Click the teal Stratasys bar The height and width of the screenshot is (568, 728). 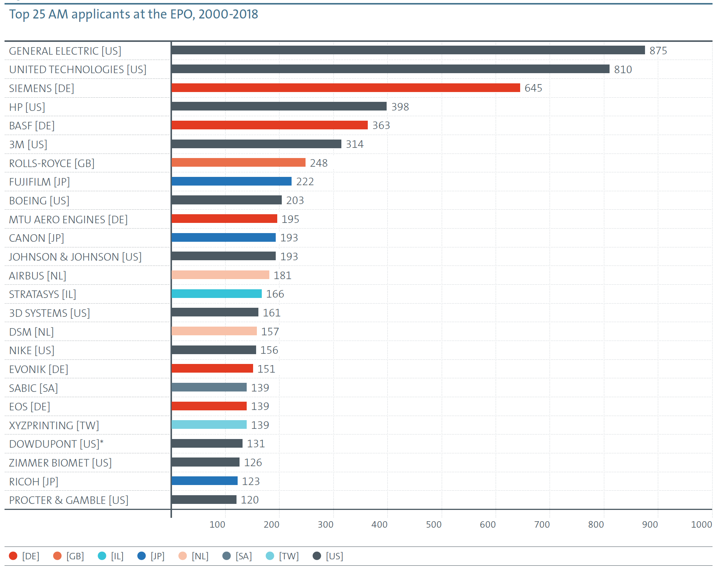point(217,294)
